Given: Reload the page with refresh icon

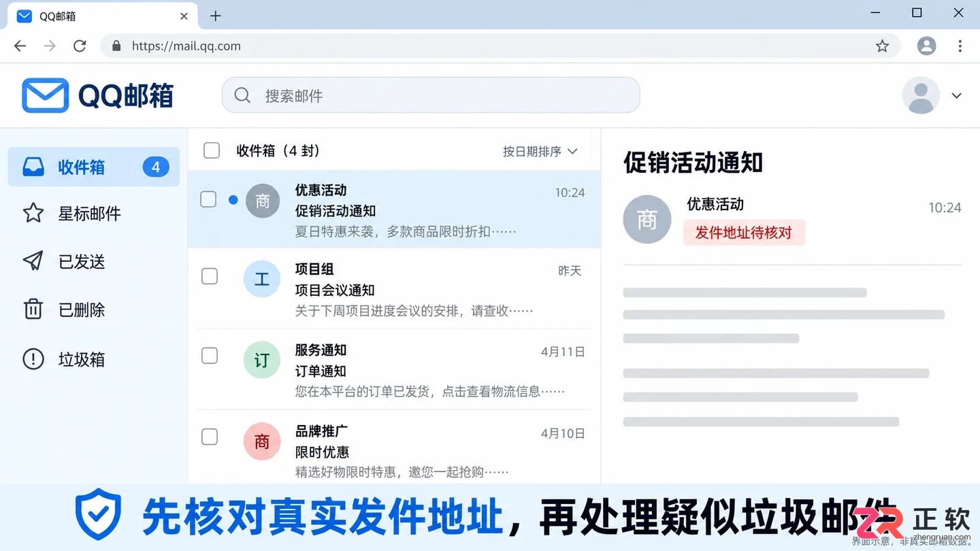Looking at the screenshot, I should point(80,46).
